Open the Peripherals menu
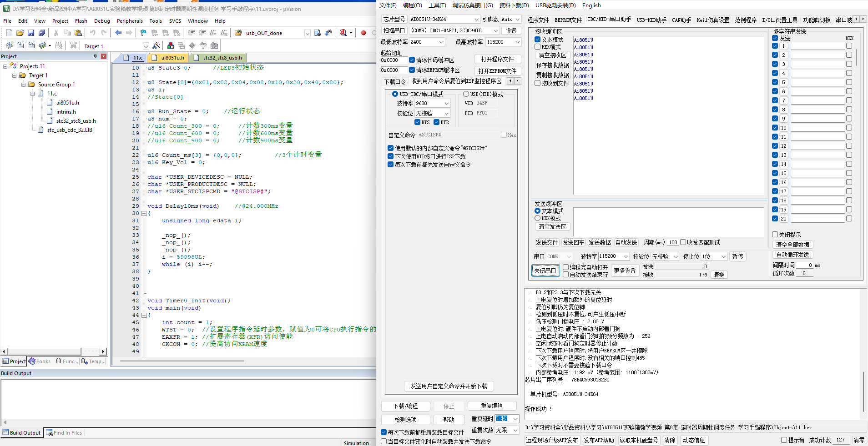 pyautogui.click(x=130, y=21)
